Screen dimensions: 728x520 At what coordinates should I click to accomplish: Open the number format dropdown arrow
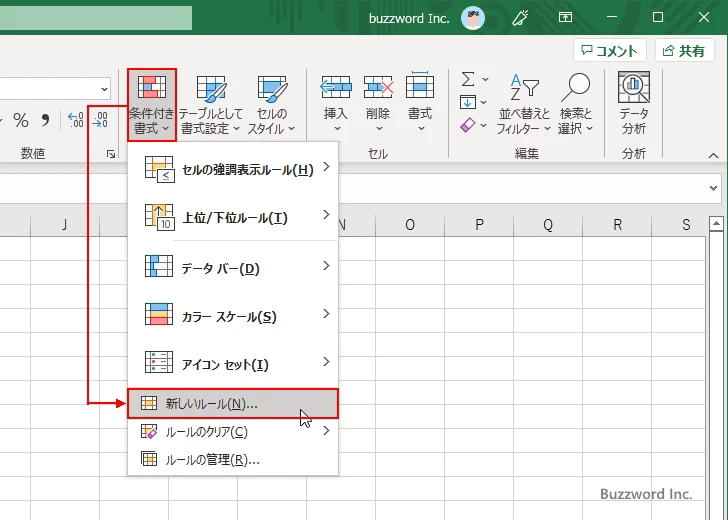pos(103,89)
